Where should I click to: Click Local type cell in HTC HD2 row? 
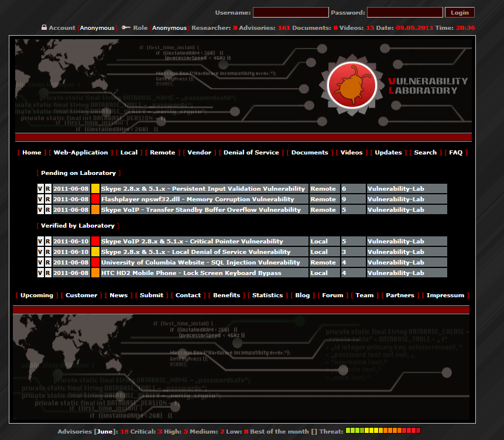click(x=325, y=273)
